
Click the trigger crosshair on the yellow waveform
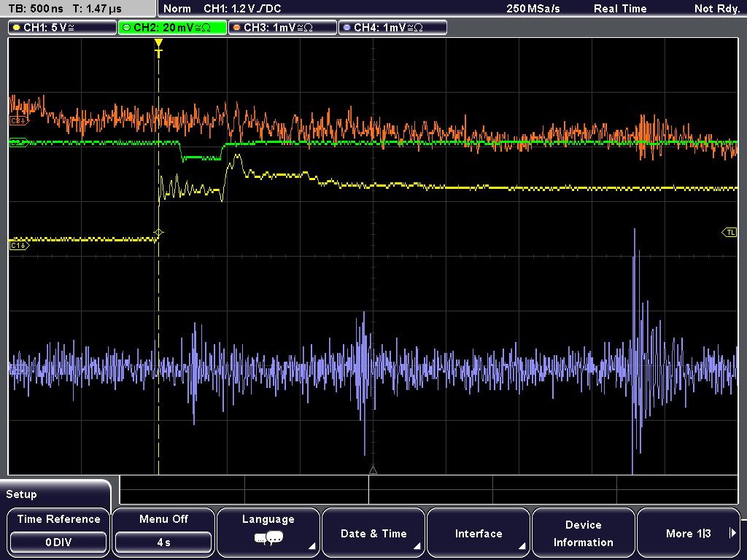pyautogui.click(x=158, y=233)
